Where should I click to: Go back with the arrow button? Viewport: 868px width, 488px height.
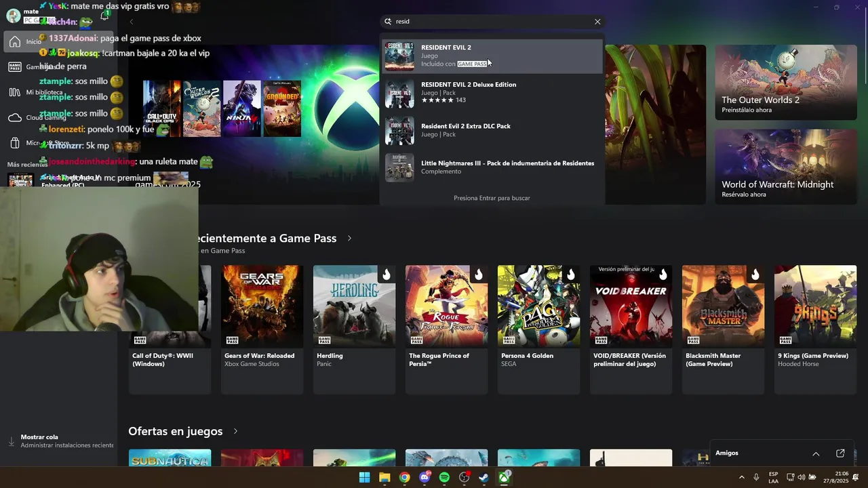tap(132, 22)
